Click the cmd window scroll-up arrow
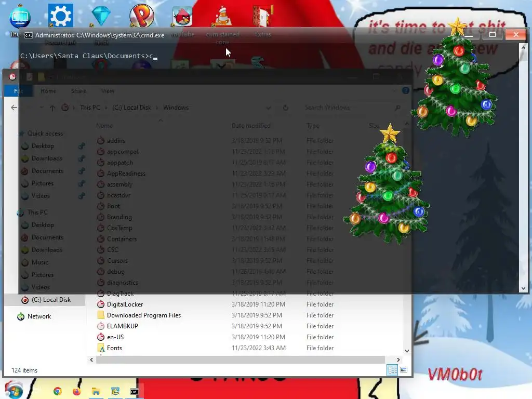Screen dimensions: 532x399 [x=523, y=48]
